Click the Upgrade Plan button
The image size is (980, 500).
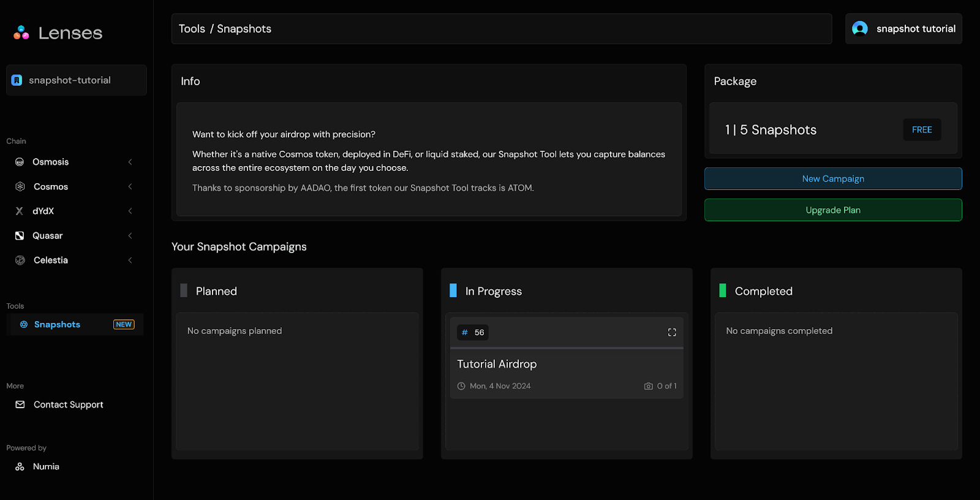833,210
